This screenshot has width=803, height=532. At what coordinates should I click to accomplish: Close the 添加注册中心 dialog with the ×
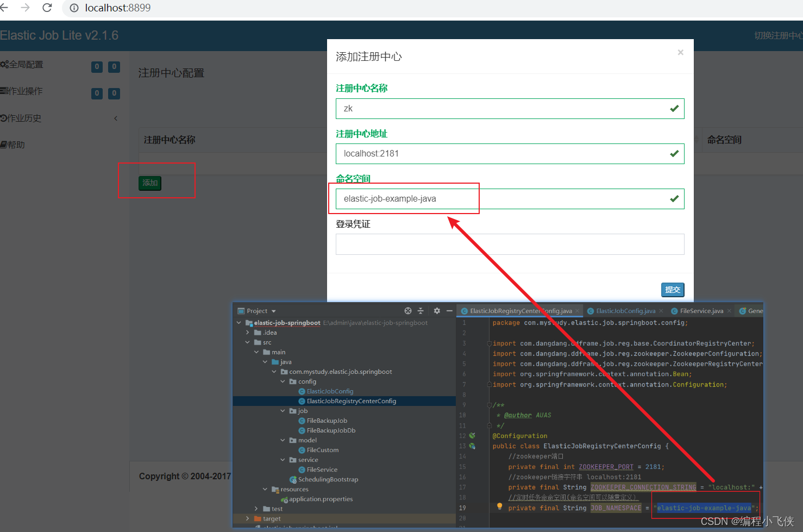coord(680,52)
